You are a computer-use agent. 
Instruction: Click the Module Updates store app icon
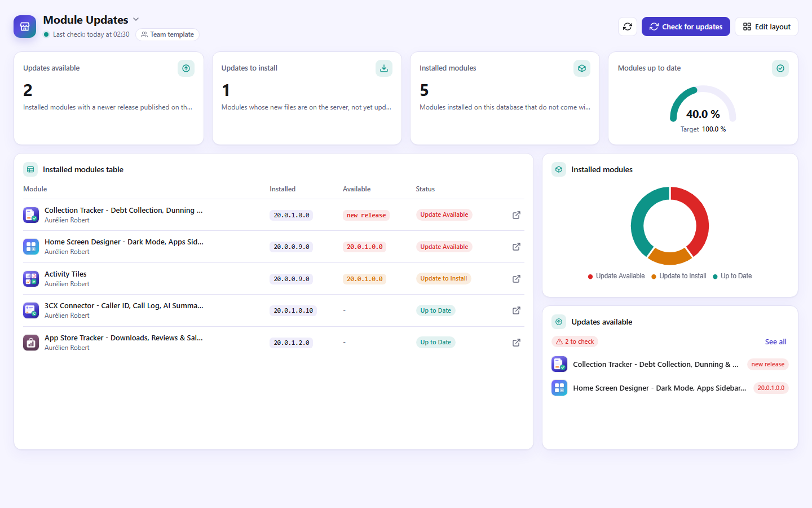25,27
